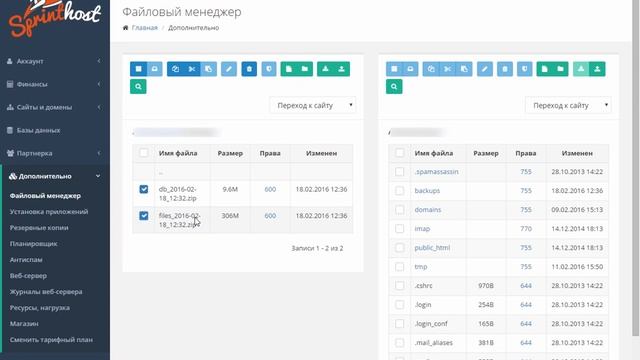Click the upload icon in left panel toolbar
This screenshot has height=360, width=640.
[342, 69]
